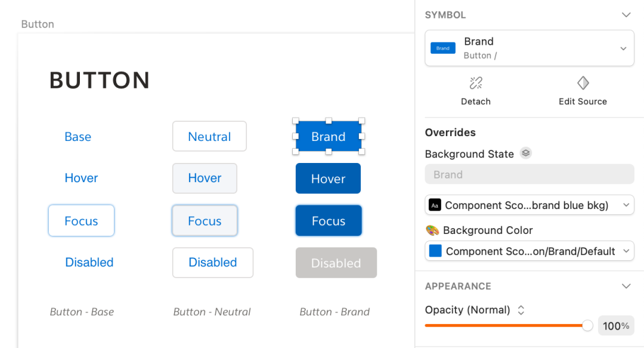This screenshot has width=644, height=348.
Task: Open the Background Color override dropdown
Action: 626,251
